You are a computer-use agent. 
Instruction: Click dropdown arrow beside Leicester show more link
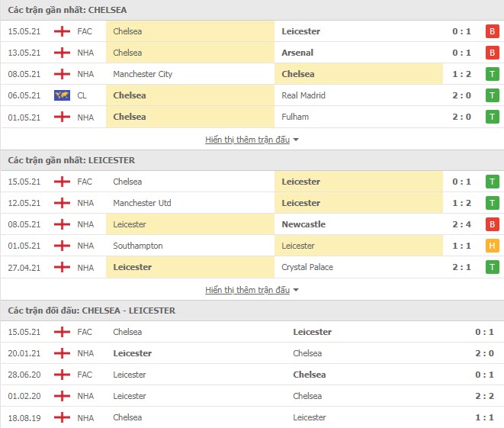[x=296, y=290]
